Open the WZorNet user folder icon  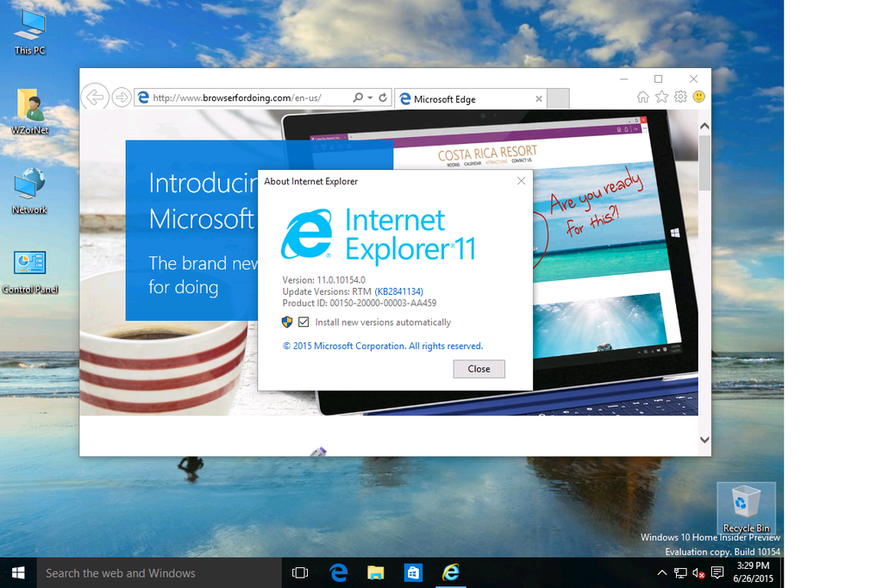(30, 112)
